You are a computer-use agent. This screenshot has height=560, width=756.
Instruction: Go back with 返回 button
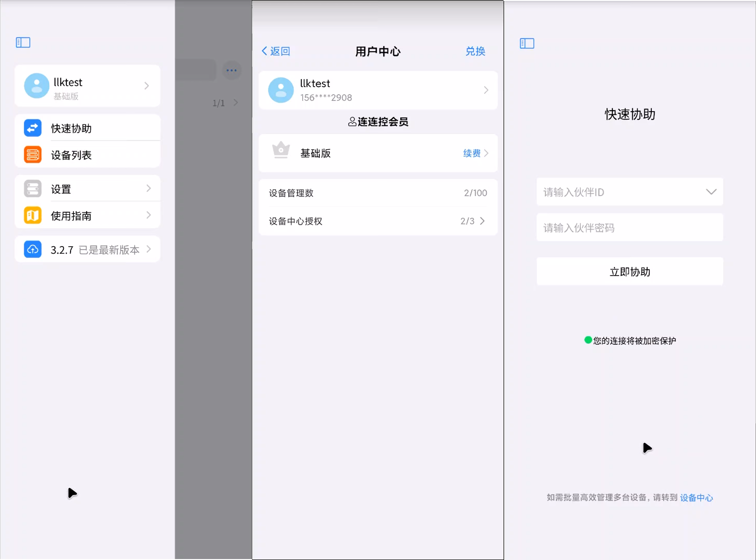(x=276, y=51)
